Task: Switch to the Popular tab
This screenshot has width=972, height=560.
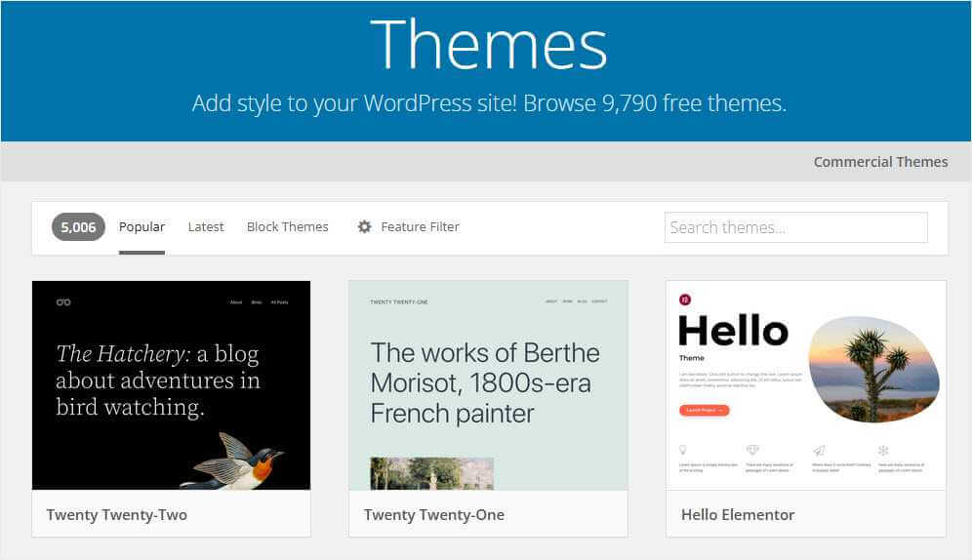Action: pyautogui.click(x=142, y=226)
